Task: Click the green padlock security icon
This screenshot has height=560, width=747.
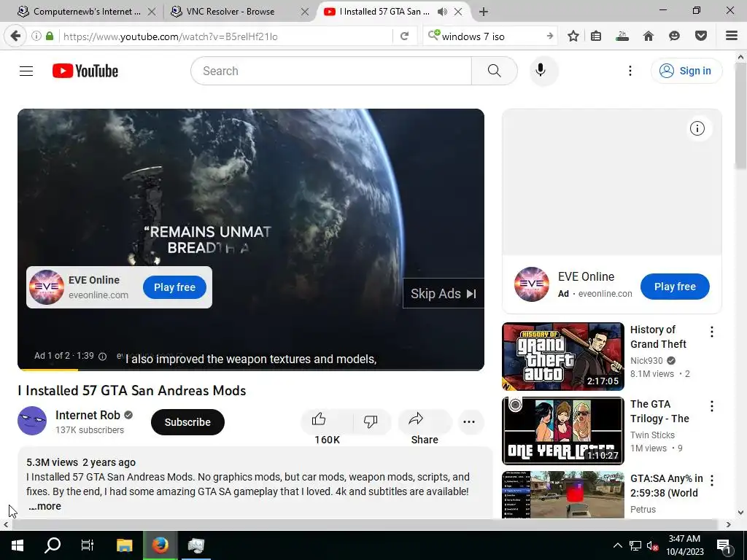Action: 50,36
